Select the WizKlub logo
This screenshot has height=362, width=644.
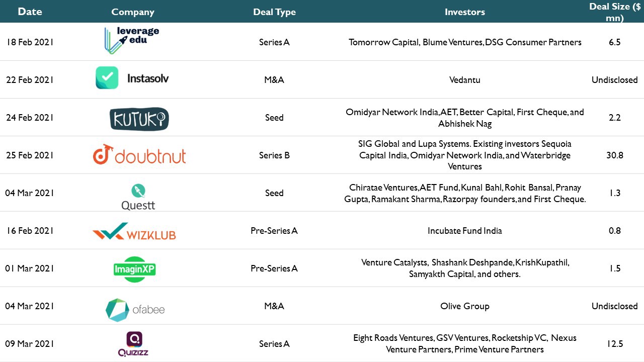tap(134, 232)
